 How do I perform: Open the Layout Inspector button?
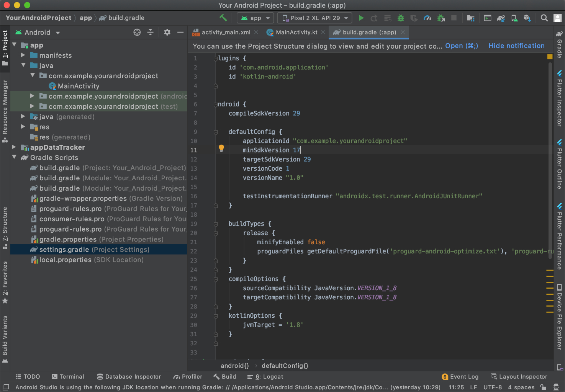[519, 377]
